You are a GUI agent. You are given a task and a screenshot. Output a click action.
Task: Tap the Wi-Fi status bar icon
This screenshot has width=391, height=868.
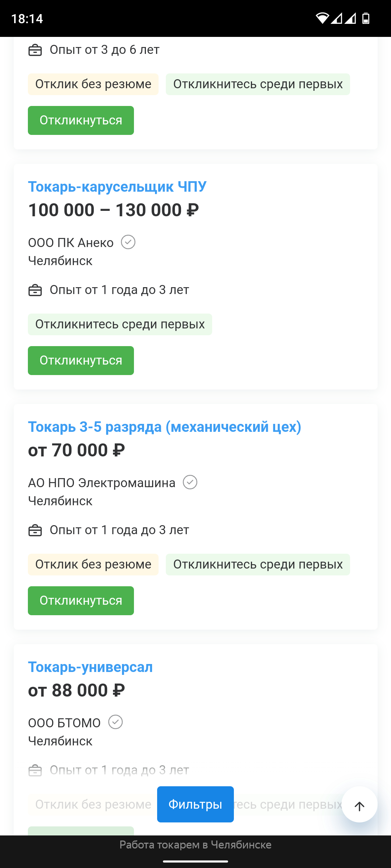coord(322,18)
